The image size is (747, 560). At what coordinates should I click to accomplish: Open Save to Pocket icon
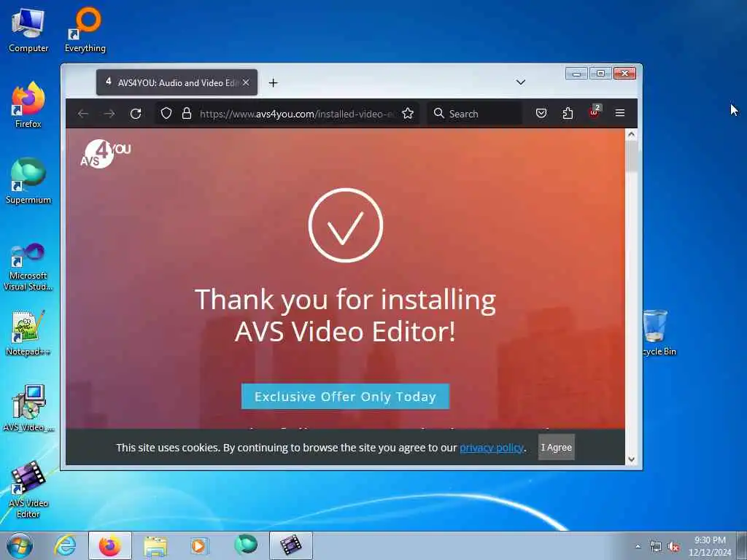point(541,113)
